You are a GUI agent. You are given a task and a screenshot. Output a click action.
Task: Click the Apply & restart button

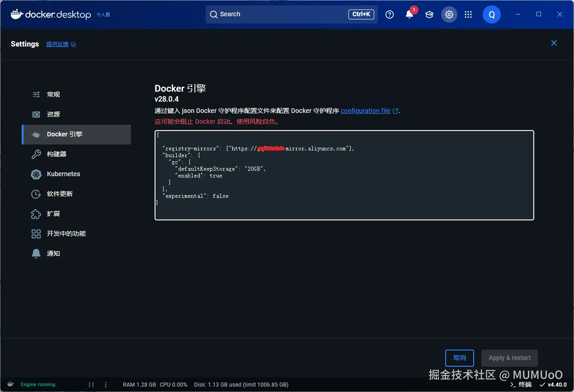[x=510, y=358]
